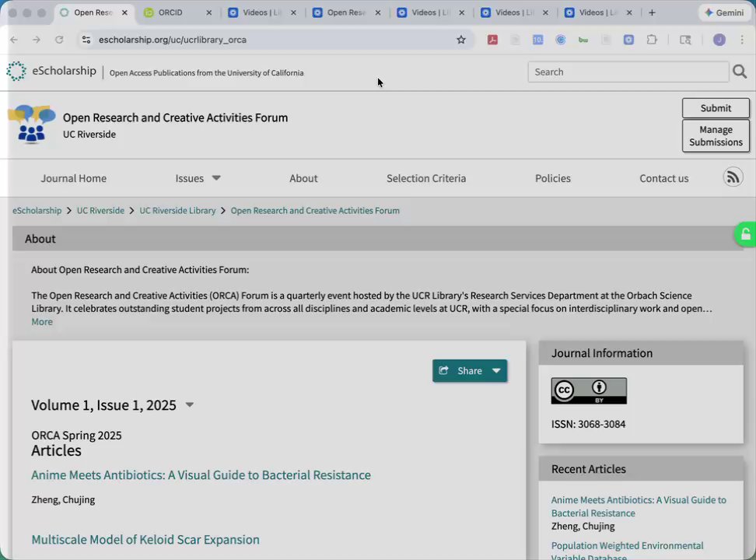This screenshot has height=560, width=756.
Task: Click UC Riverside breadcrumb link
Action: (x=100, y=210)
